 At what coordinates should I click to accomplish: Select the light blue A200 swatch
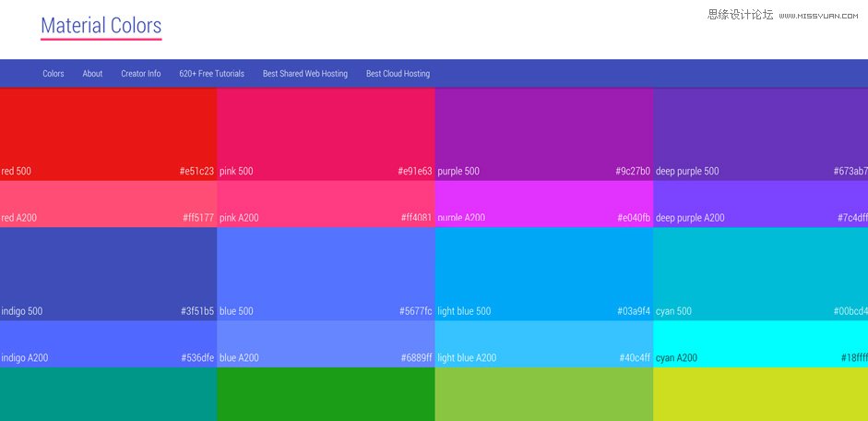tap(544, 344)
